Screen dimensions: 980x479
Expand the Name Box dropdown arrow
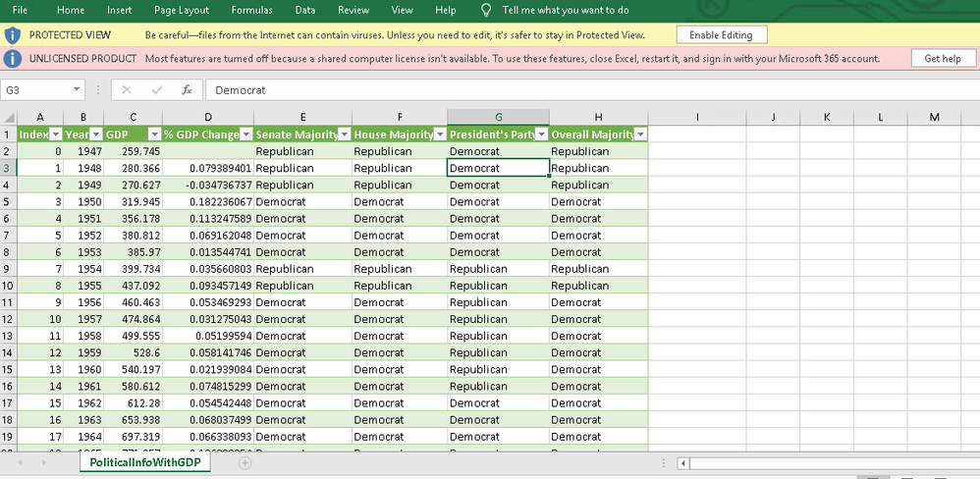click(77, 90)
